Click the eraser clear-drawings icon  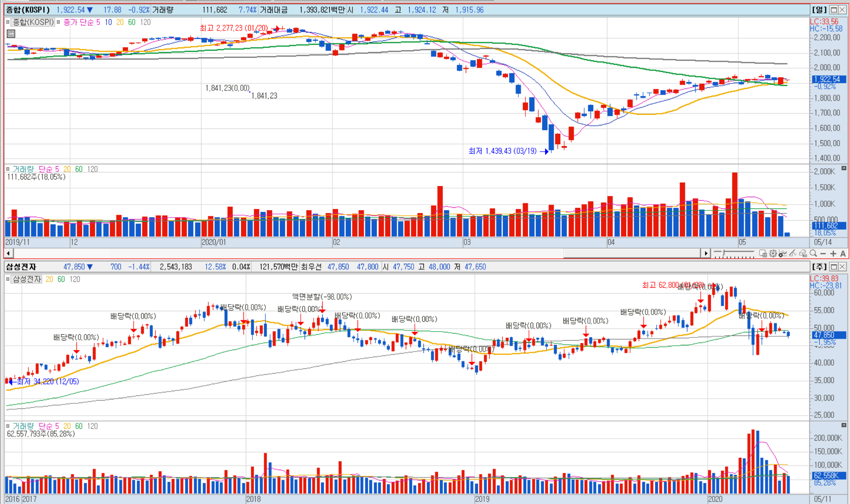[803, 254]
